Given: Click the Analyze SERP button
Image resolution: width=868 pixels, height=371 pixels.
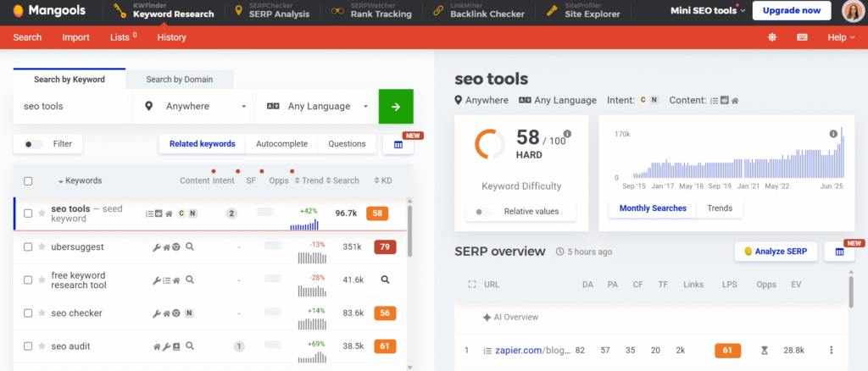Looking at the screenshot, I should pos(775,252).
